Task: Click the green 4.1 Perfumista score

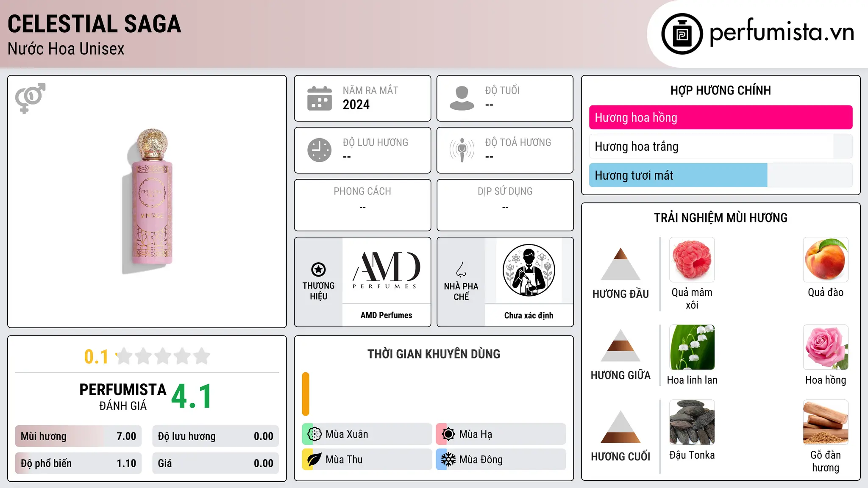Action: (192, 396)
